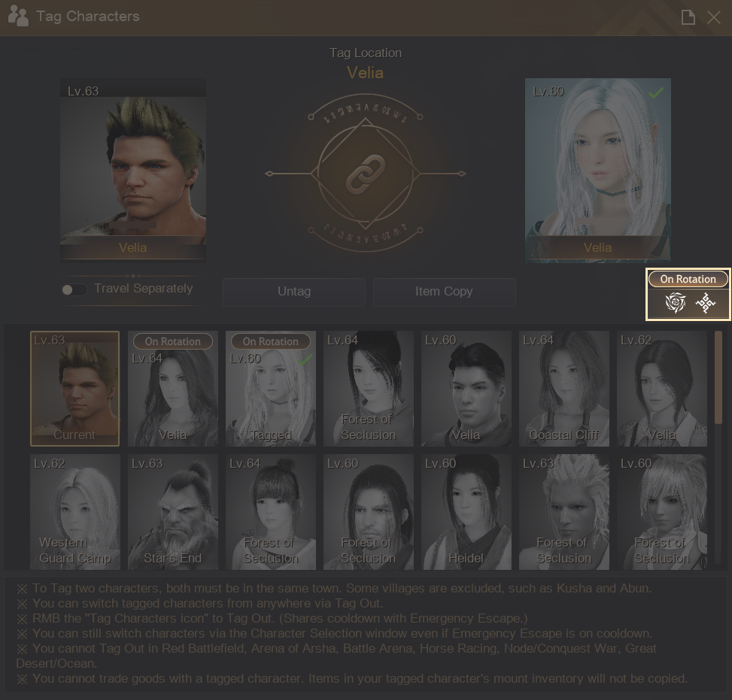Choose the Lv.60 Heidel character

[466, 511]
